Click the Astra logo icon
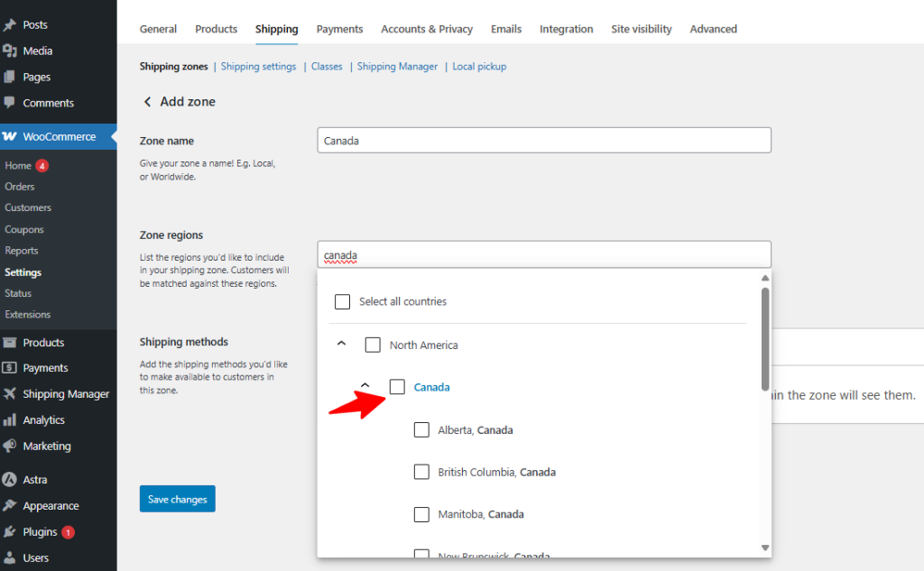The height and width of the screenshot is (571, 924). (x=10, y=480)
